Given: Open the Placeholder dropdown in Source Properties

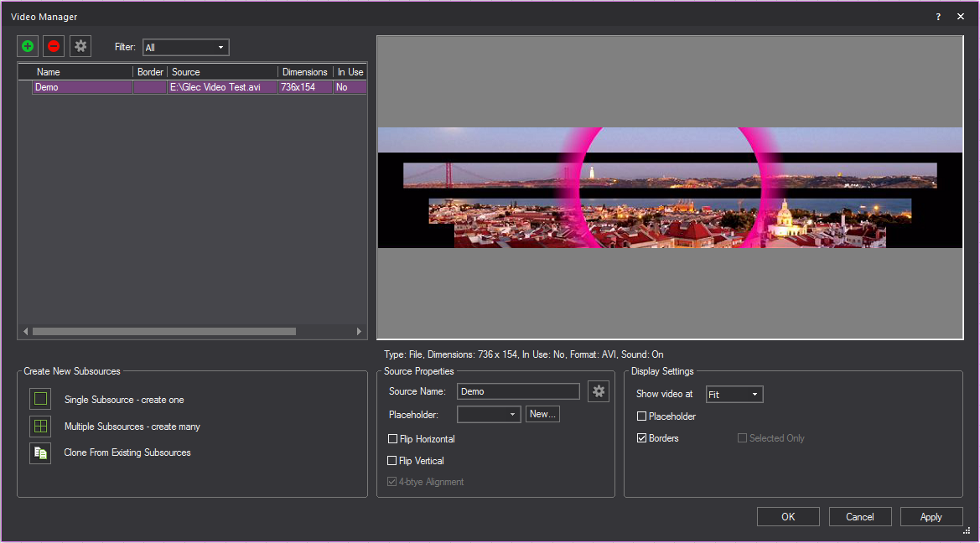Looking at the screenshot, I should click(489, 415).
